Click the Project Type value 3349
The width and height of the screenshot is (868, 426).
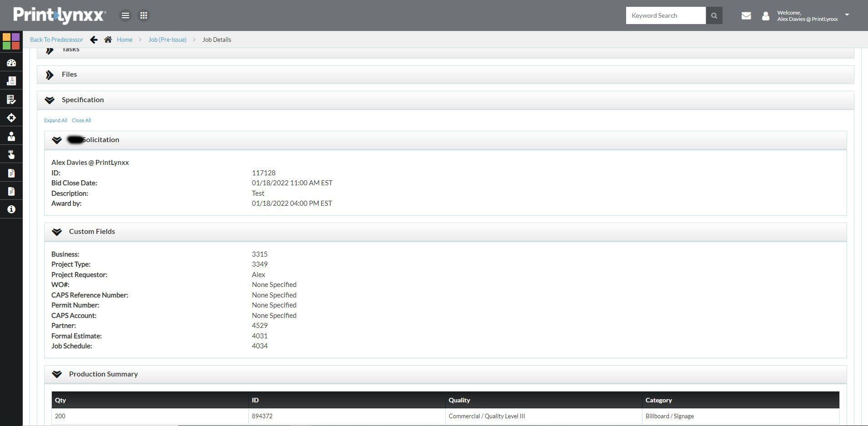(x=260, y=264)
